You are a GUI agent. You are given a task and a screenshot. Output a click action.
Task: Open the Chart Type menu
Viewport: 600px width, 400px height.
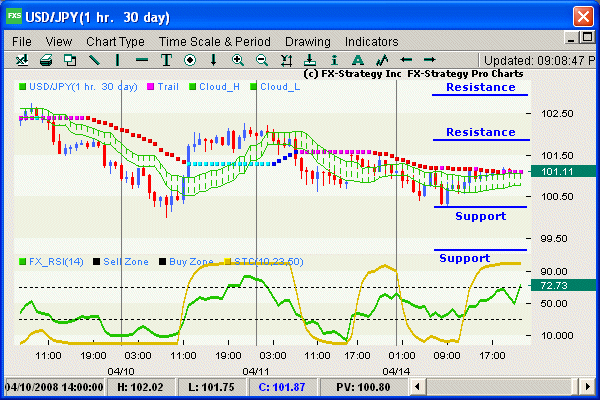point(115,41)
